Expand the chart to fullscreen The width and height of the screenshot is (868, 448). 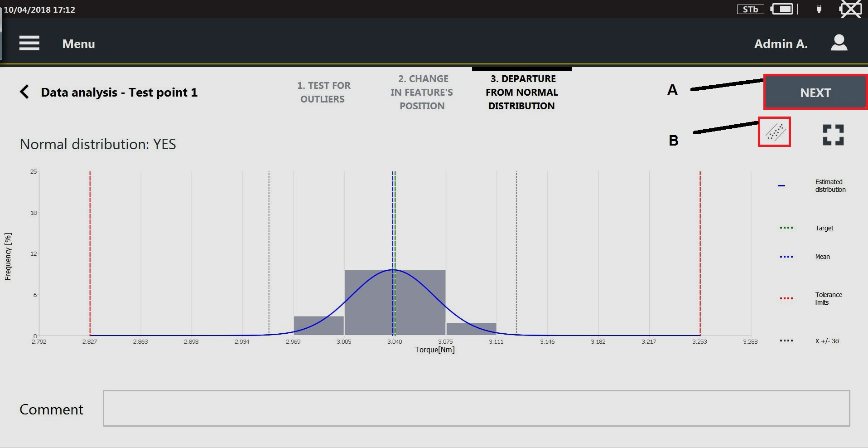(833, 135)
